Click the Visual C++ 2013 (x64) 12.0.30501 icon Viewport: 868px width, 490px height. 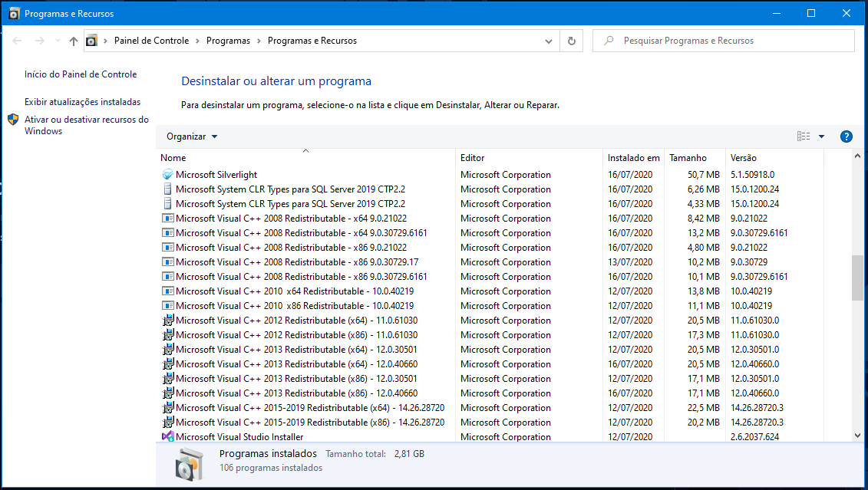point(168,350)
